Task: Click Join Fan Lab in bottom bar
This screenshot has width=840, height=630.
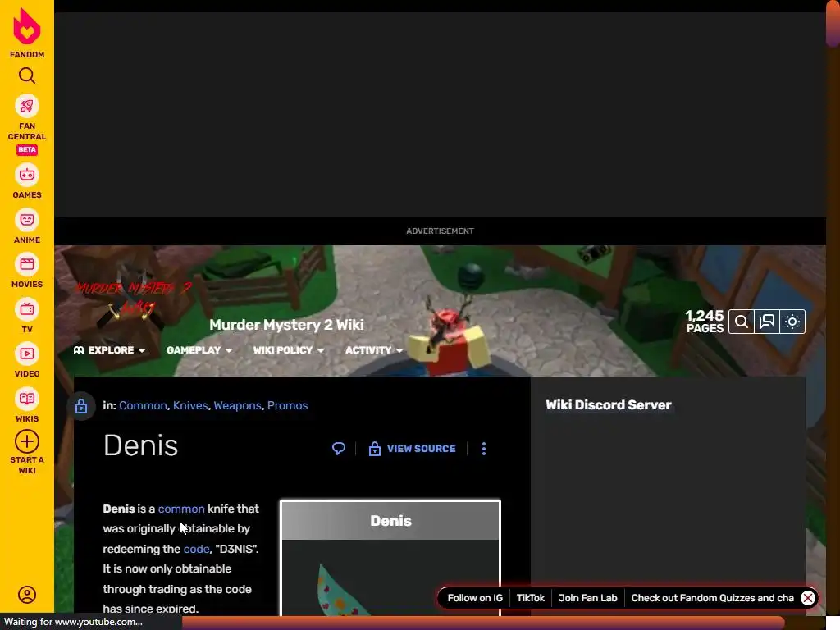Action: pyautogui.click(x=587, y=598)
